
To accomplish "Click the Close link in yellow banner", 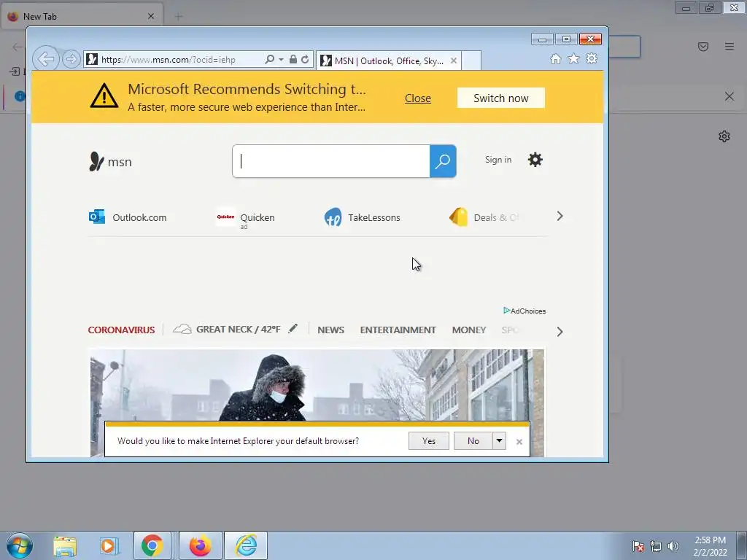I will (x=418, y=98).
